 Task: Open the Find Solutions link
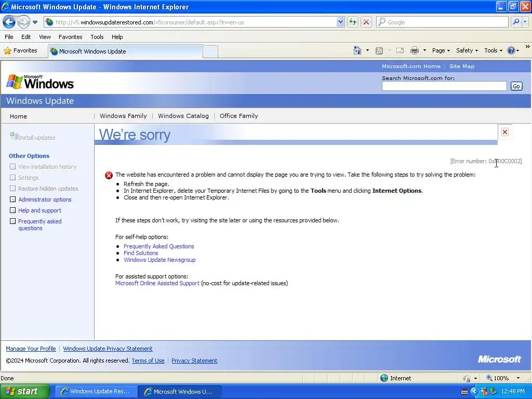140,253
